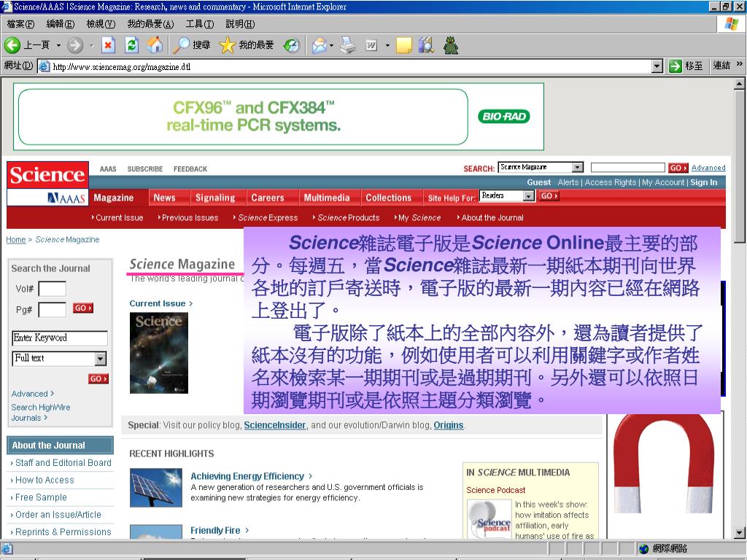Click the top search text box
This screenshot has height=560, width=747.
coord(628,167)
